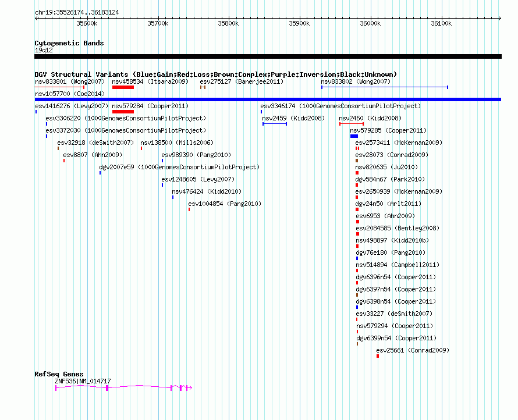Click dgv6396n54 (Cooper2011) label
The height and width of the screenshot is (420, 518).
click(x=396, y=277)
